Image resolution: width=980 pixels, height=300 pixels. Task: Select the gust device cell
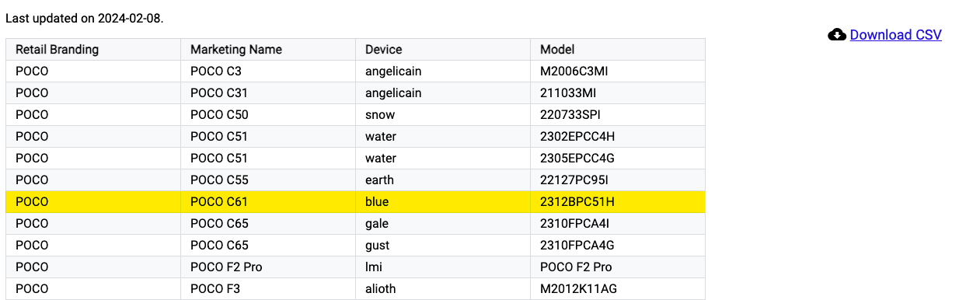tap(443, 246)
